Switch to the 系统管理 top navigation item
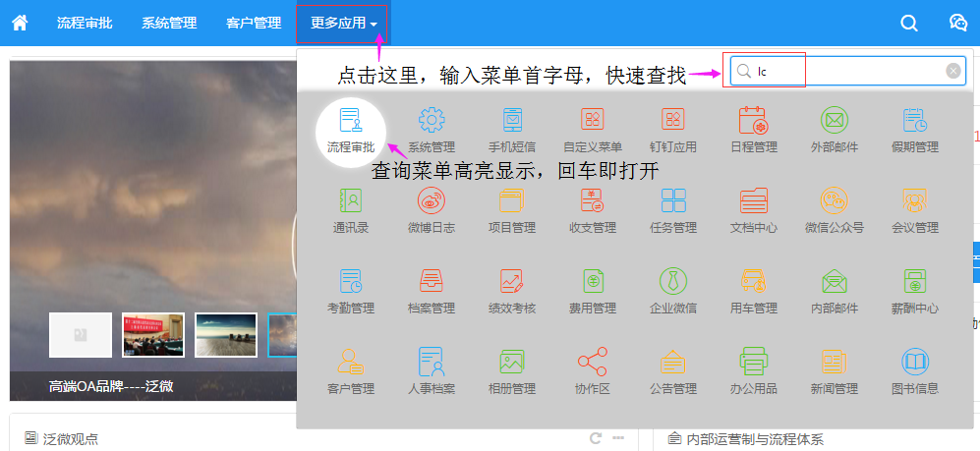The height and width of the screenshot is (451, 980). coord(169,24)
